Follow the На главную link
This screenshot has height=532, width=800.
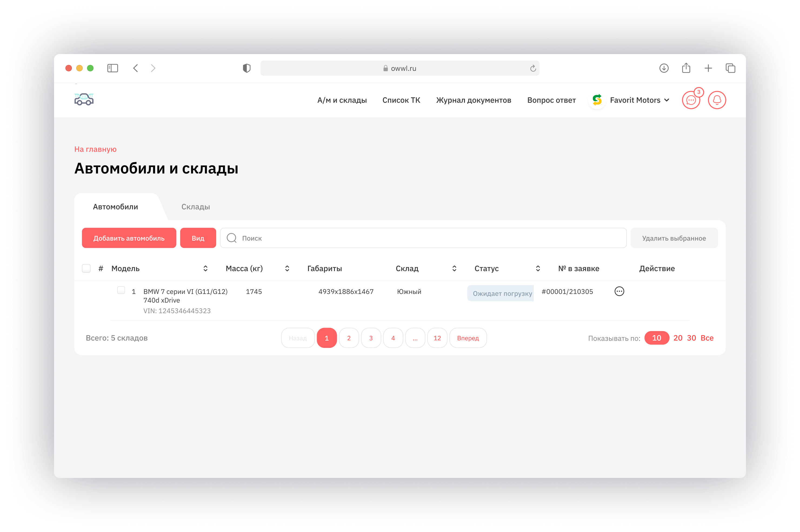pyautogui.click(x=95, y=149)
